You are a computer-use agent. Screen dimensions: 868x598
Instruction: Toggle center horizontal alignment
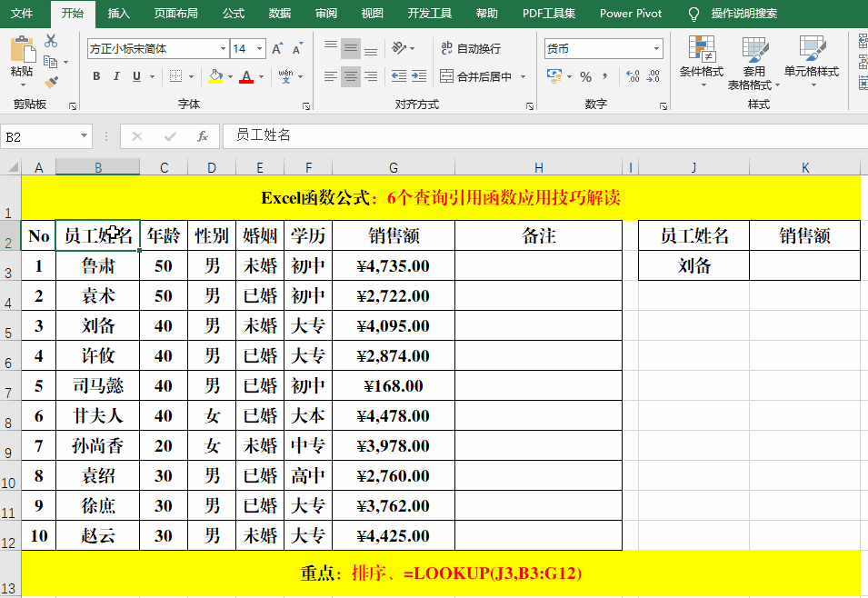[x=351, y=76]
